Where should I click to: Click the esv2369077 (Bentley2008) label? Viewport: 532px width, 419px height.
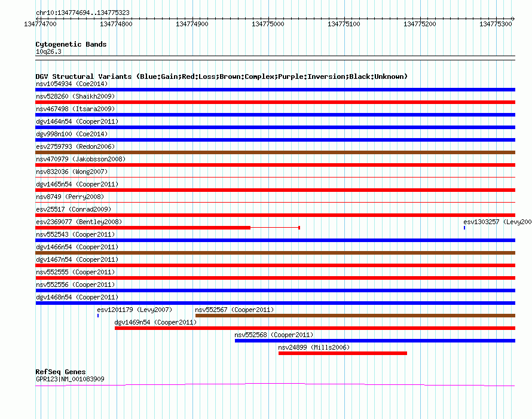click(x=79, y=222)
